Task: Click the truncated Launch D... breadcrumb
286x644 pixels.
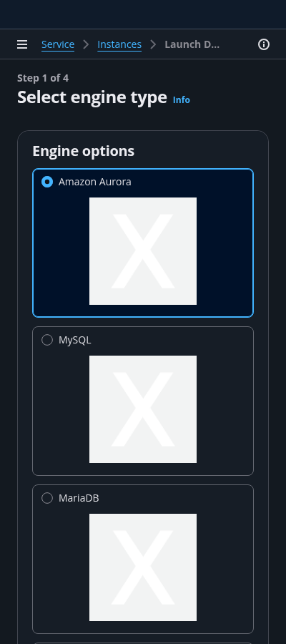Action: [192, 44]
